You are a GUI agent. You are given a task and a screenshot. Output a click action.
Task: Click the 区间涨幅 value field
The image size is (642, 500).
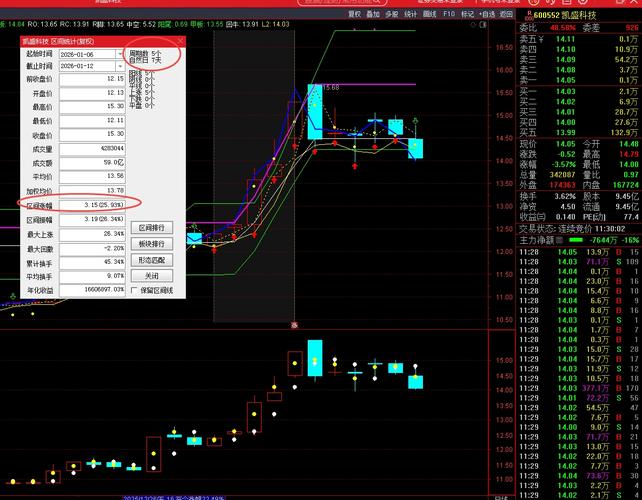pos(88,204)
